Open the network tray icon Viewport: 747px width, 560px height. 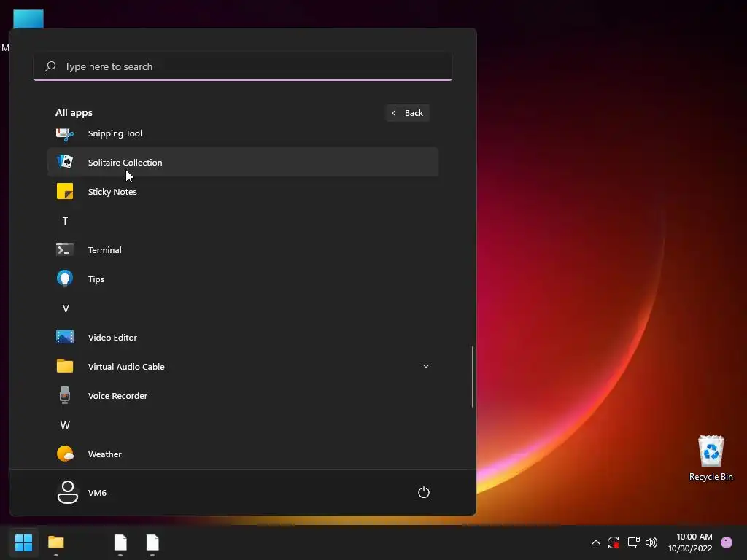(633, 542)
